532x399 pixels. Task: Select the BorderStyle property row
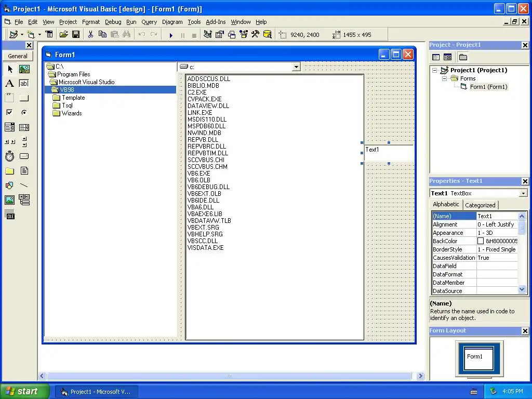tap(475, 249)
